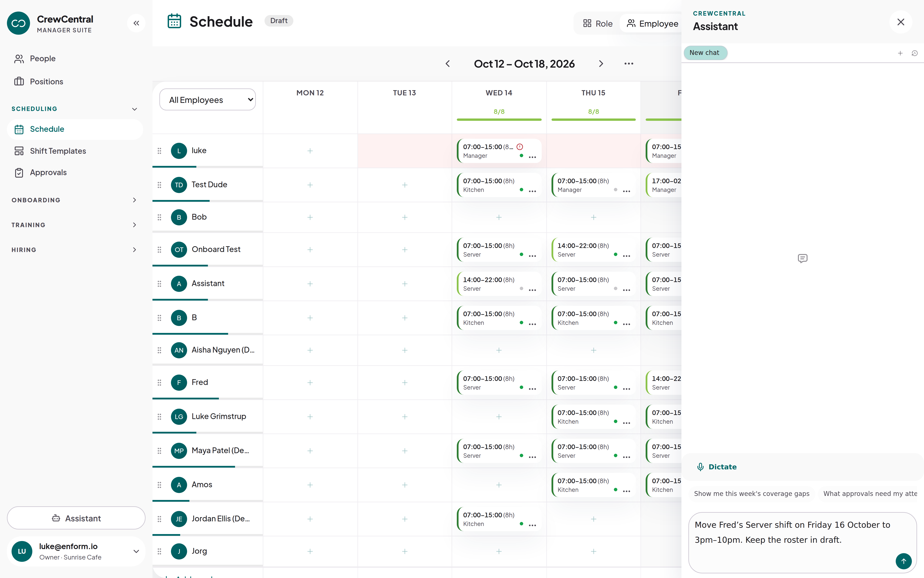924x578 pixels.
Task: Start a new chat with the plus icon
Action: click(x=900, y=53)
